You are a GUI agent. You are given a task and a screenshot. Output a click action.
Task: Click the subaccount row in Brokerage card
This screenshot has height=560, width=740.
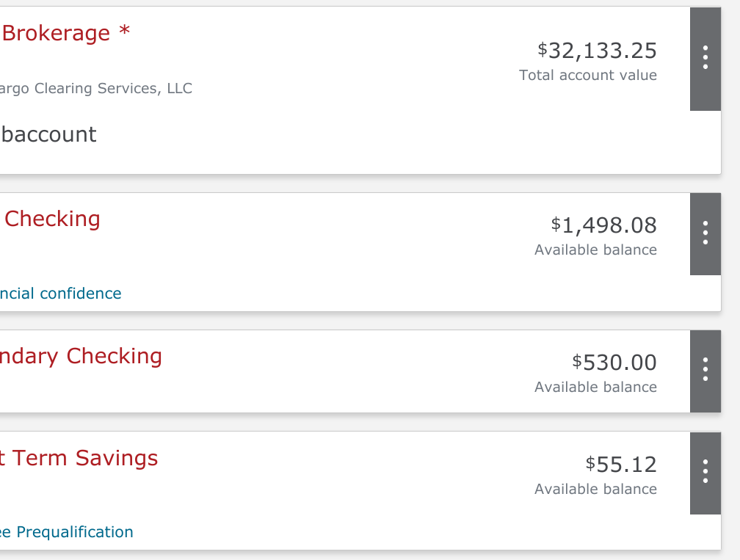[48, 134]
